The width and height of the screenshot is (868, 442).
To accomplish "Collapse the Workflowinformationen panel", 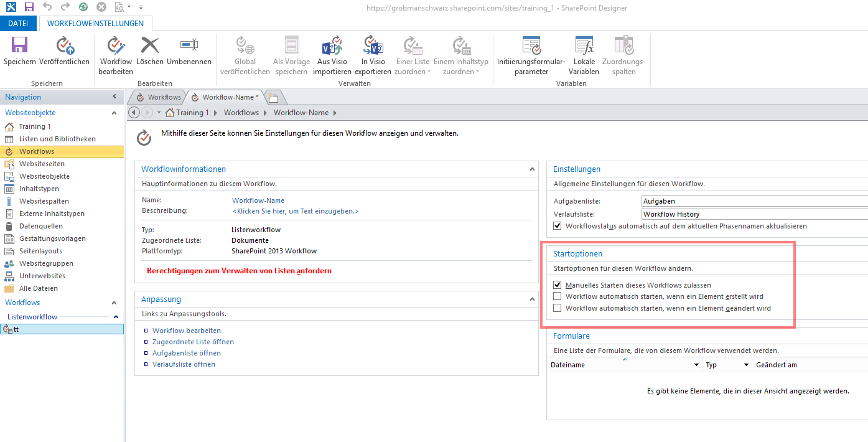I will [x=532, y=169].
